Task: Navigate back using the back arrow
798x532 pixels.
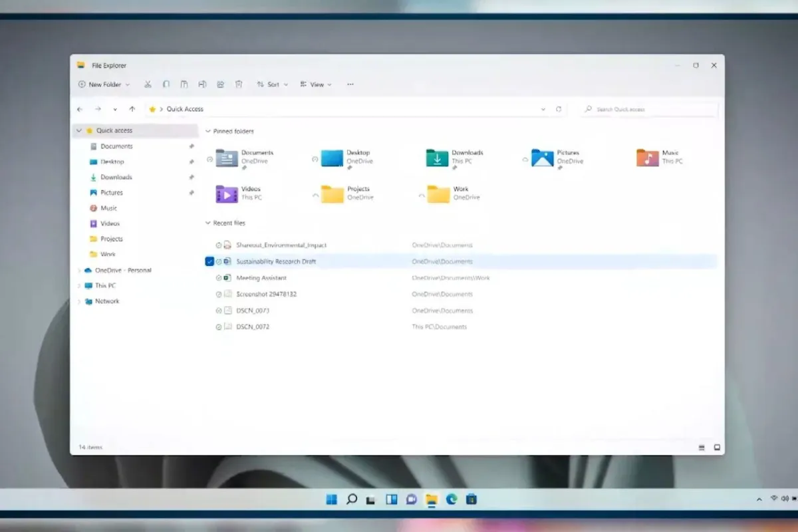Action: pyautogui.click(x=79, y=109)
